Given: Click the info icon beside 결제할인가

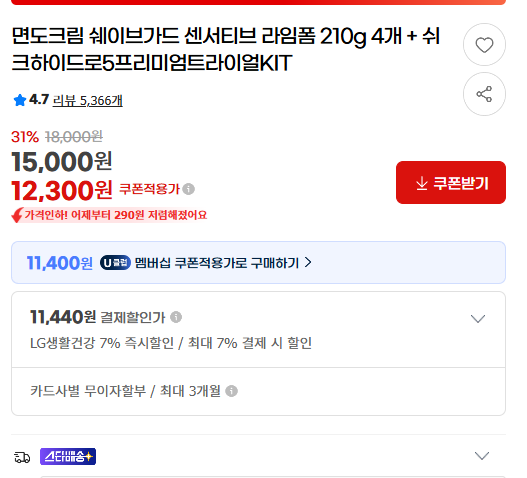Looking at the screenshot, I should [x=176, y=317].
